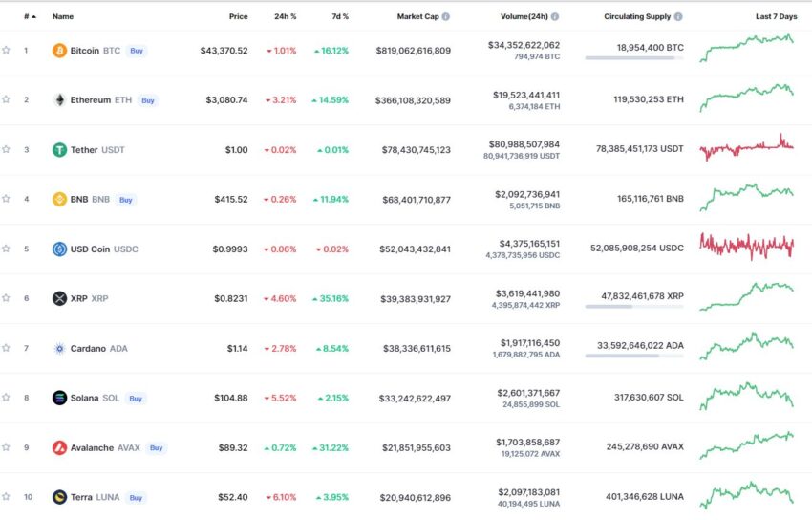The width and height of the screenshot is (812, 520).
Task: Click the Avalanche red logo icon
Action: [x=59, y=447]
